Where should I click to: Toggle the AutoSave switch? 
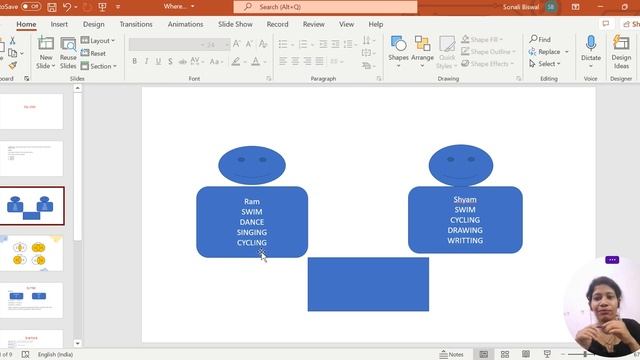pos(31,7)
